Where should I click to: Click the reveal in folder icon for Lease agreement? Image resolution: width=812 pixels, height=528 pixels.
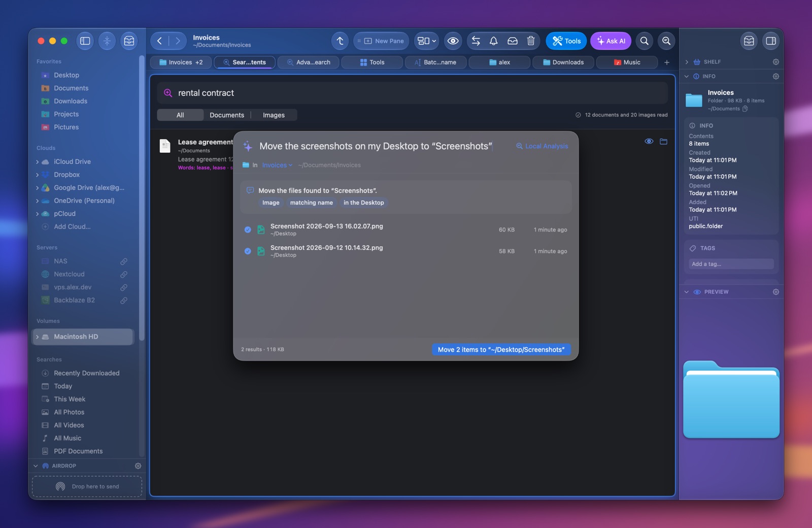pos(663,142)
